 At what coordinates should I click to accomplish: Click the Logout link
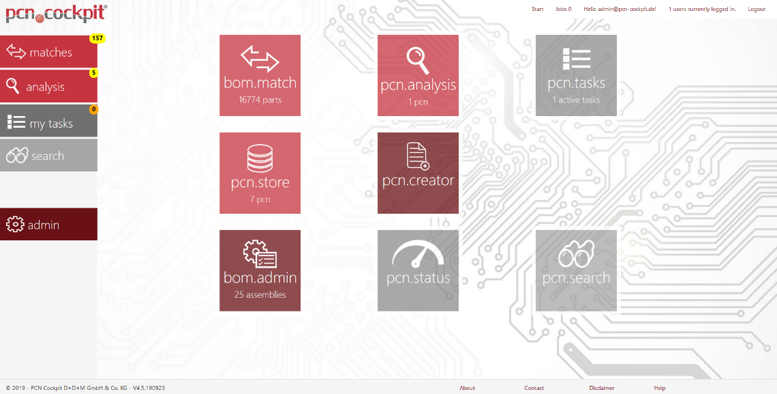(x=756, y=9)
